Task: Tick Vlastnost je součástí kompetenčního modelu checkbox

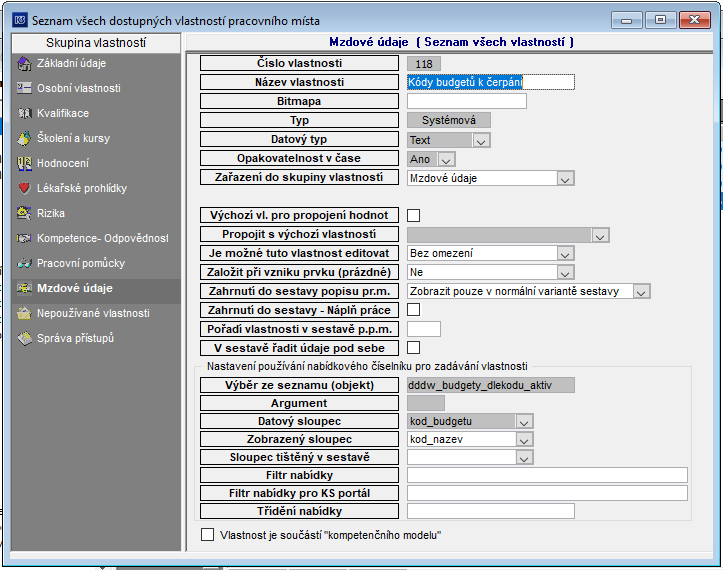Action: click(207, 534)
